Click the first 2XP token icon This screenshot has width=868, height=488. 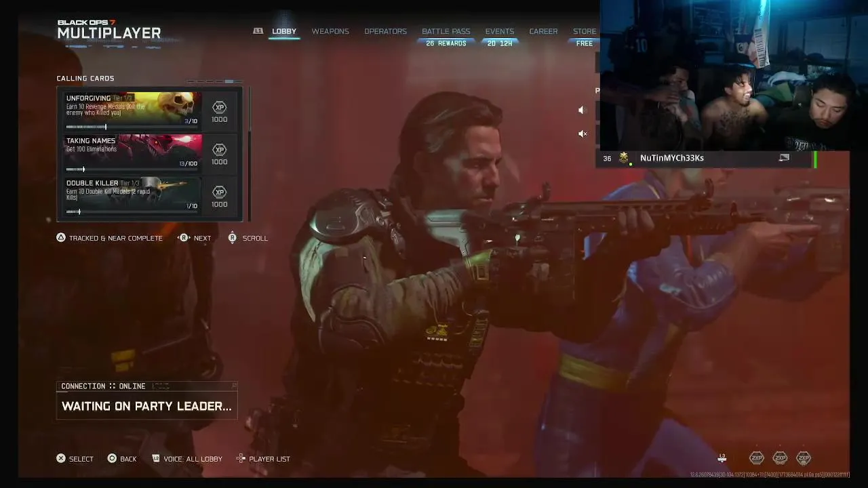pyautogui.click(x=756, y=458)
